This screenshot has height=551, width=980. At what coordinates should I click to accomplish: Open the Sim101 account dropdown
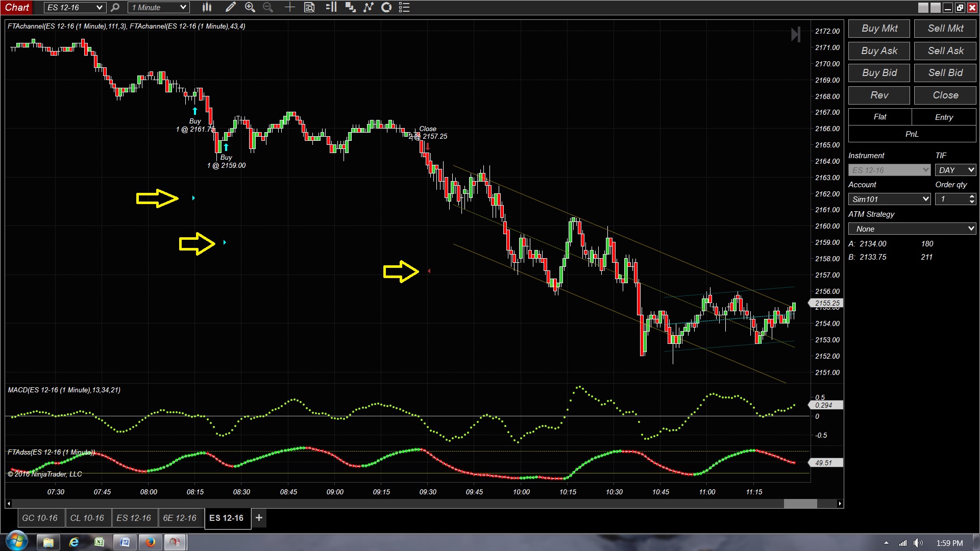tap(925, 199)
